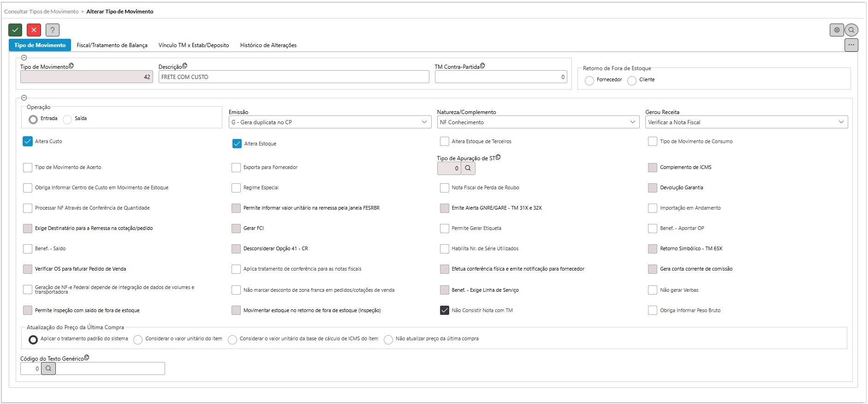Open help with the question mark icon
This screenshot has height=404, width=868.
pyautogui.click(x=53, y=30)
